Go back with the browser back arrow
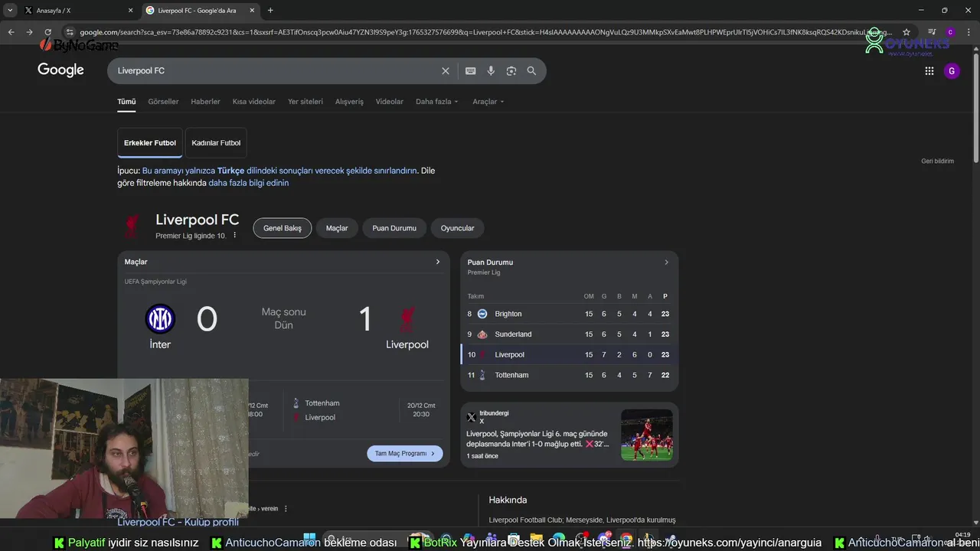 (x=11, y=32)
